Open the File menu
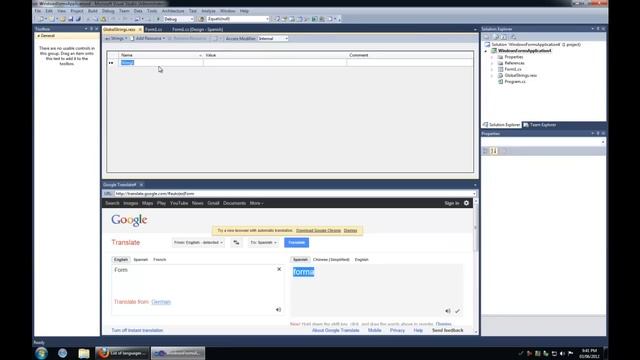The image size is (640, 360). point(38,11)
